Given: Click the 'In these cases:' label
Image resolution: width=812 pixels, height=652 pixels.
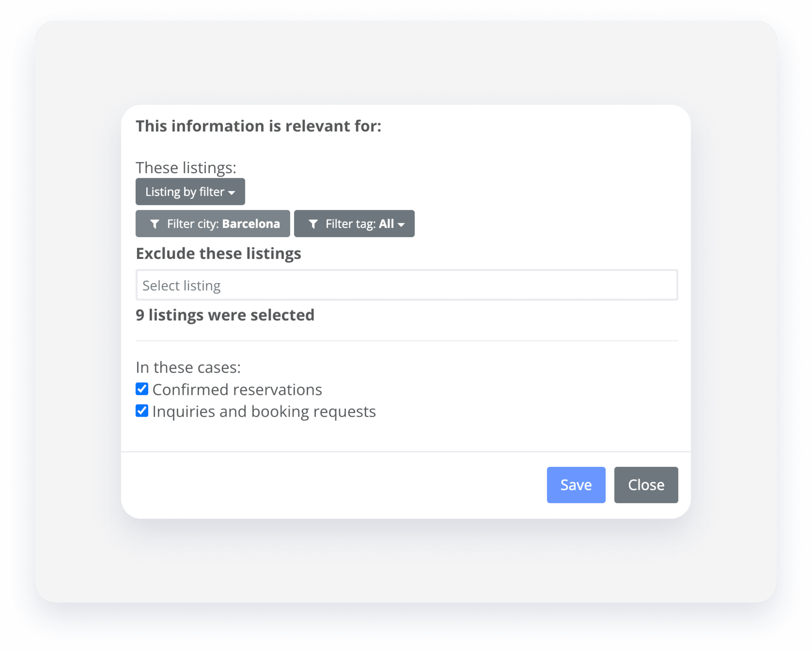Looking at the screenshot, I should click(x=188, y=367).
